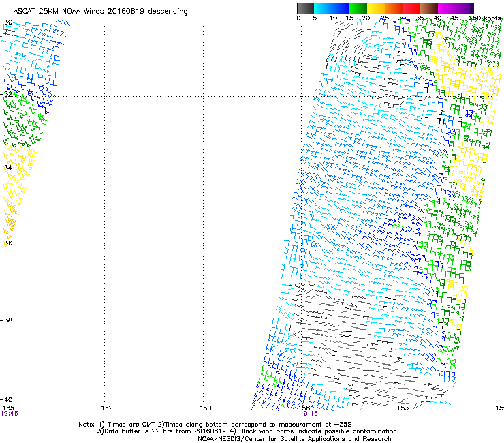Click the '-162' longitude label
504x443 pixels.
pos(104,408)
